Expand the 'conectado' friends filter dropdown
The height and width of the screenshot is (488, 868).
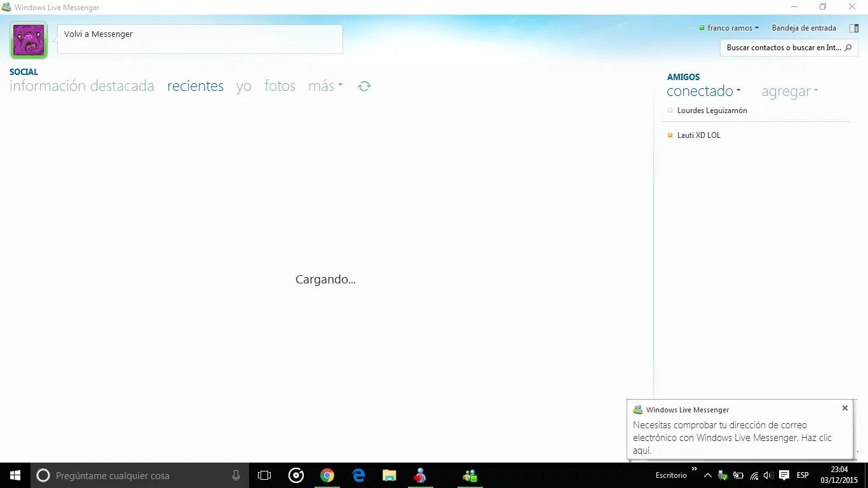[x=704, y=91]
